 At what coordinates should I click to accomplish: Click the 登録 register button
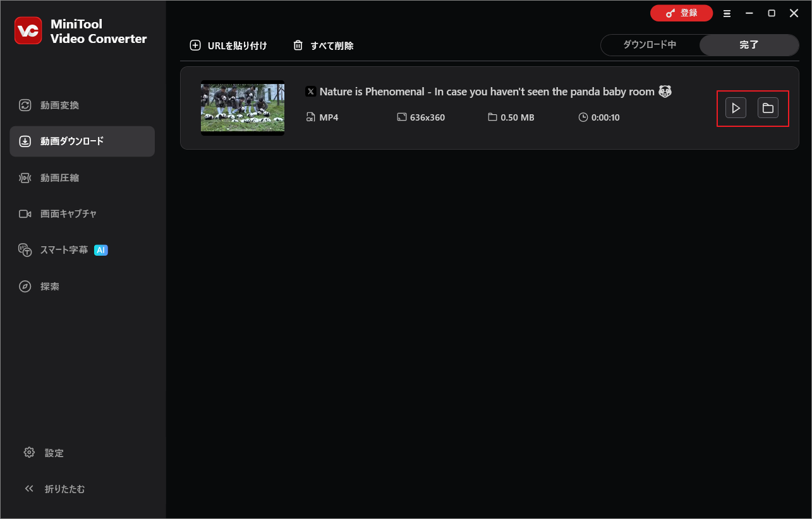coord(681,13)
